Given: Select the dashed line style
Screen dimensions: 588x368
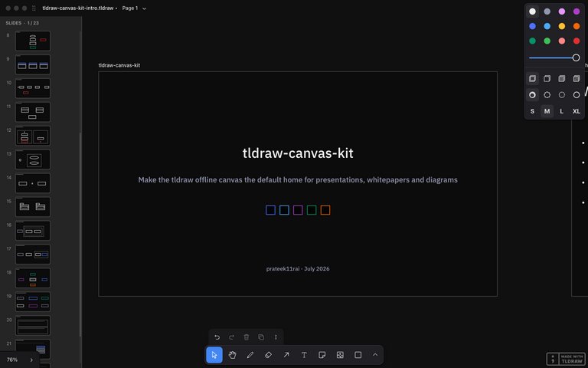Looking at the screenshot, I should coord(547,95).
